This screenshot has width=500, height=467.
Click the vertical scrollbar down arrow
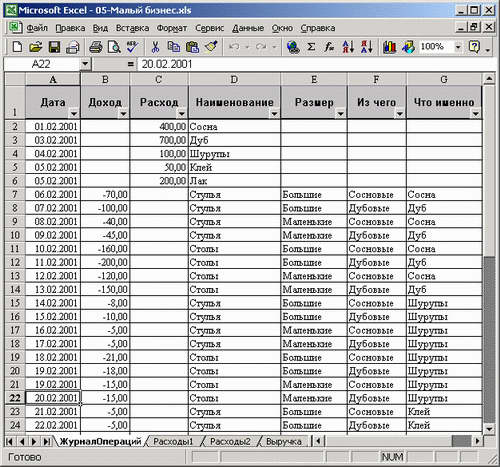489,428
